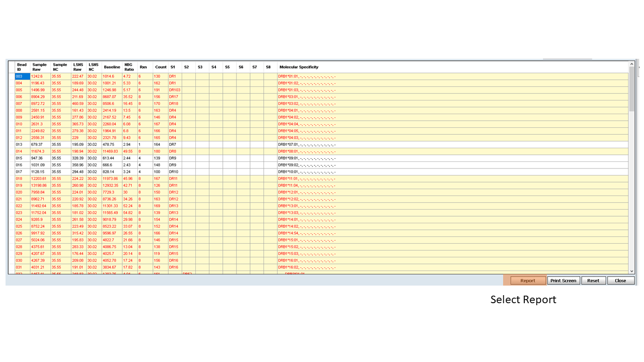Click the Sample Raw column header

[x=39, y=67]
